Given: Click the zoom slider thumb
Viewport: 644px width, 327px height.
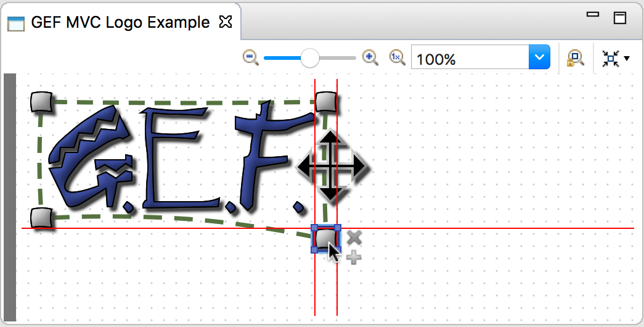Looking at the screenshot, I should pos(310,58).
